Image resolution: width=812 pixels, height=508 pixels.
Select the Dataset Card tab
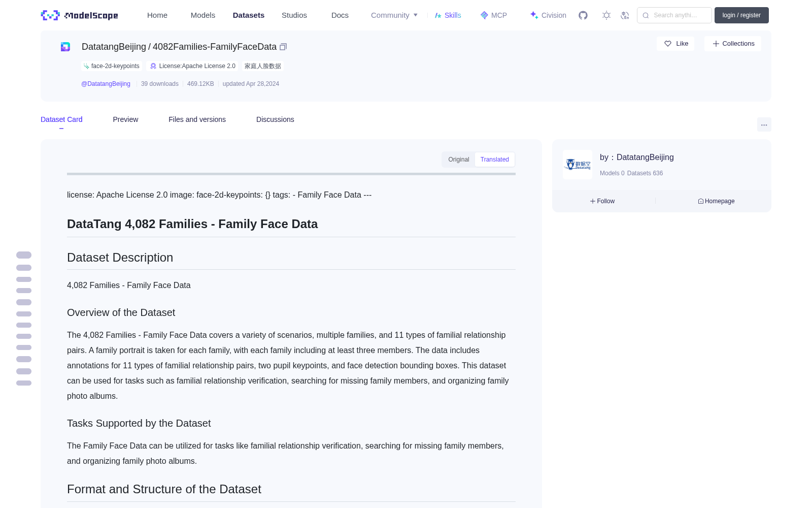pyautogui.click(x=61, y=119)
